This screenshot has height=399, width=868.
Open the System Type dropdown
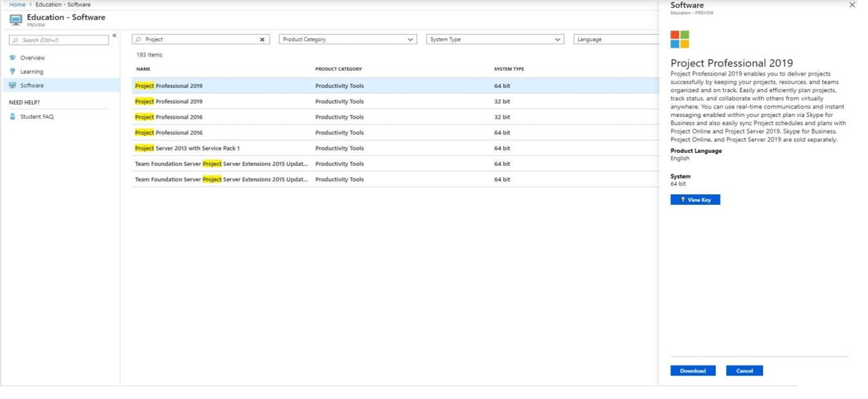click(x=495, y=39)
